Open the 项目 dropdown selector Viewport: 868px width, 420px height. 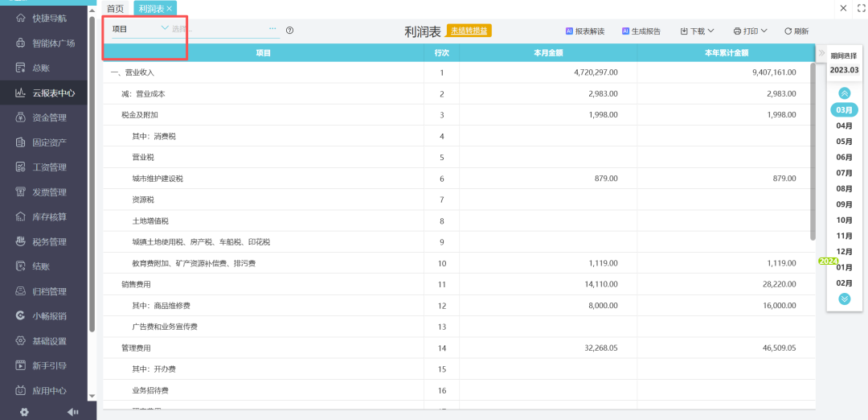[141, 29]
